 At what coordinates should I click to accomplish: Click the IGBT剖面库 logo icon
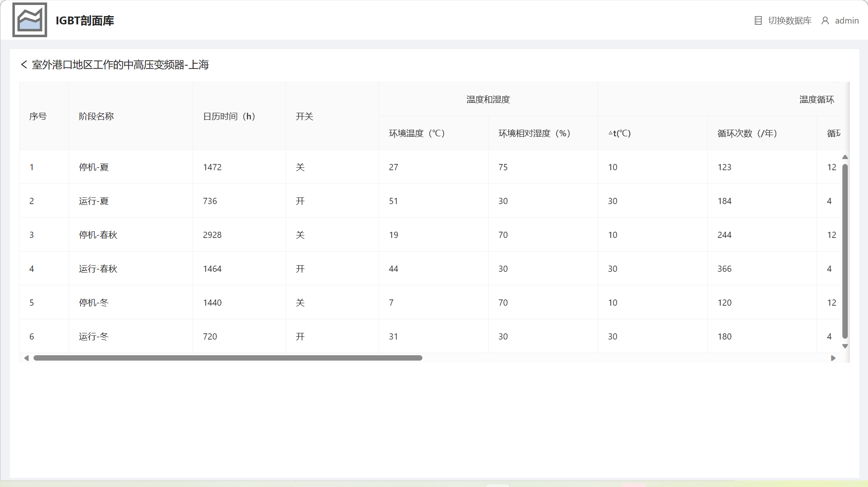click(30, 20)
